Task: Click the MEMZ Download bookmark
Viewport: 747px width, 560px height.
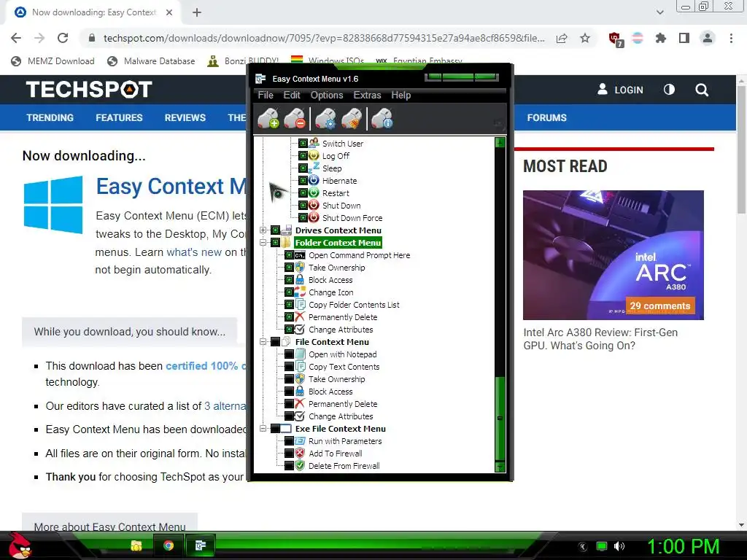Action: pos(53,61)
